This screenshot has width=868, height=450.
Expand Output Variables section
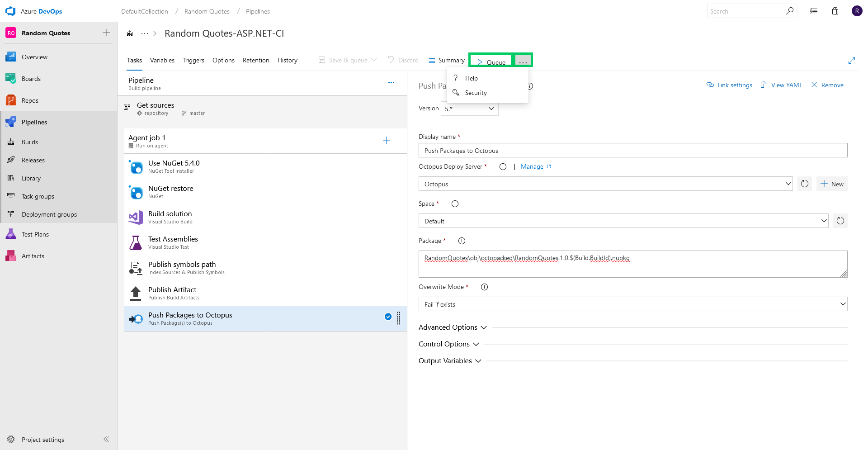pyautogui.click(x=450, y=360)
